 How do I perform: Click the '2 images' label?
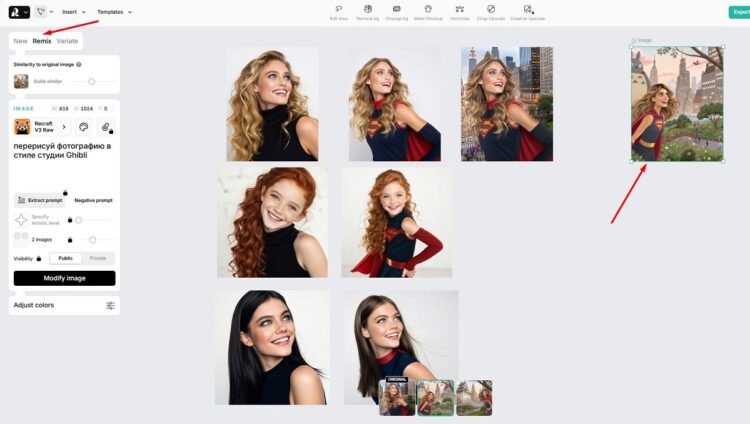pyautogui.click(x=42, y=239)
